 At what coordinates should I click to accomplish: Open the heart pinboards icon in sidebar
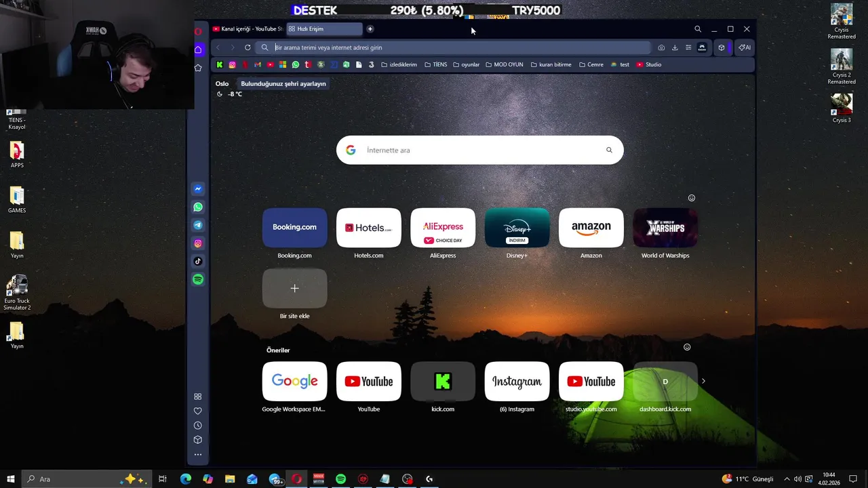pyautogui.click(x=198, y=411)
